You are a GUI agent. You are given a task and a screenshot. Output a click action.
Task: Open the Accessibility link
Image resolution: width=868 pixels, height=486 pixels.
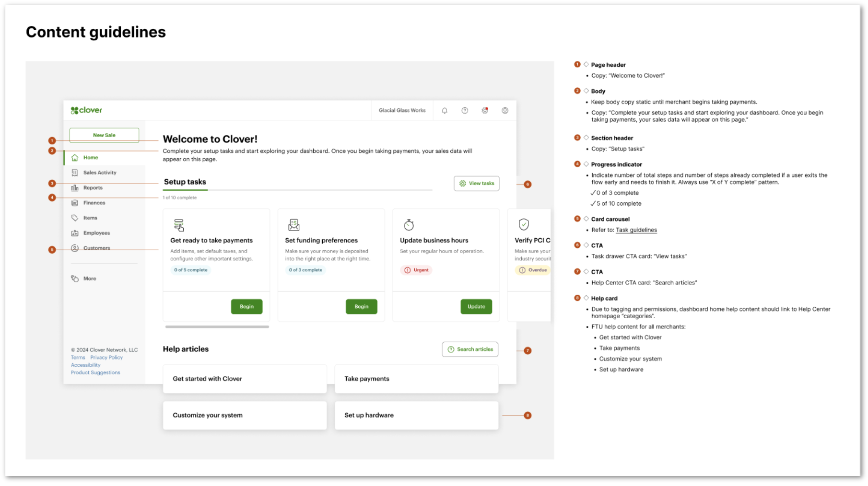(x=86, y=365)
